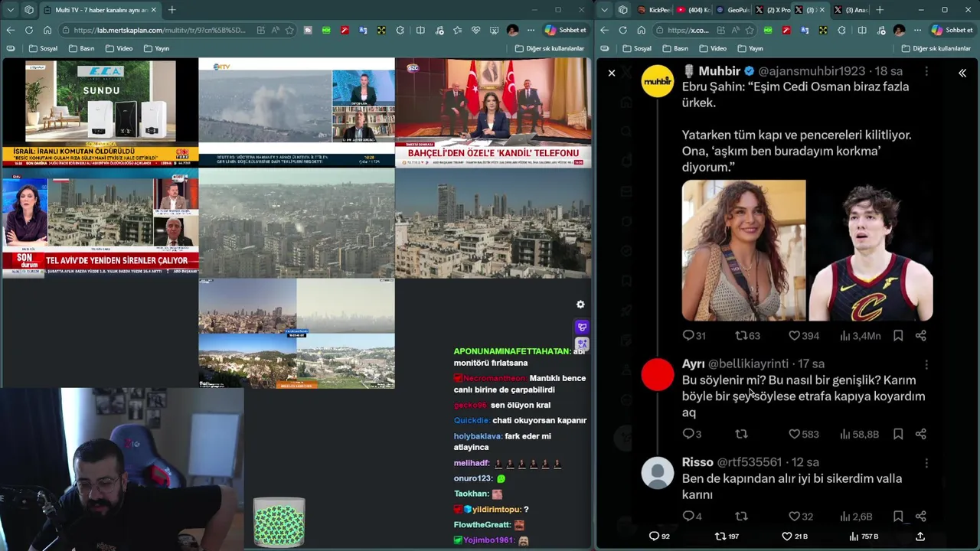Share Ayrı's reply

(x=921, y=434)
